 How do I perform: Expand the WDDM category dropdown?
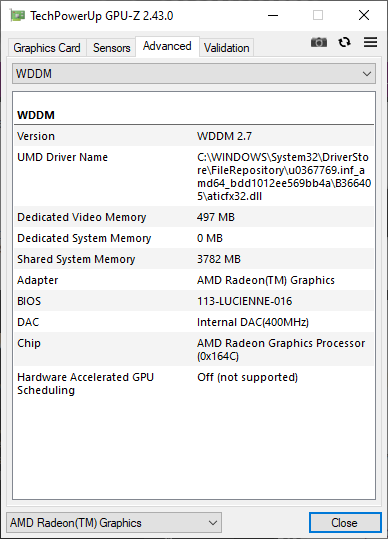pos(194,74)
